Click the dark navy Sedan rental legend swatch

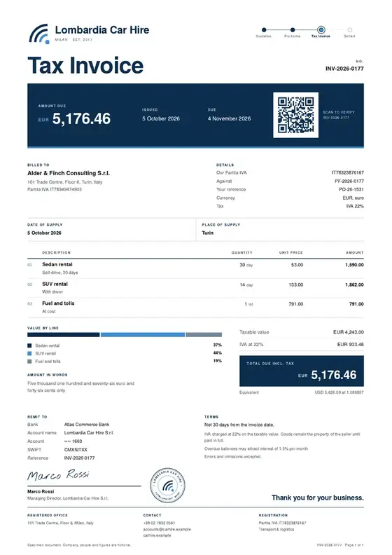(29, 345)
